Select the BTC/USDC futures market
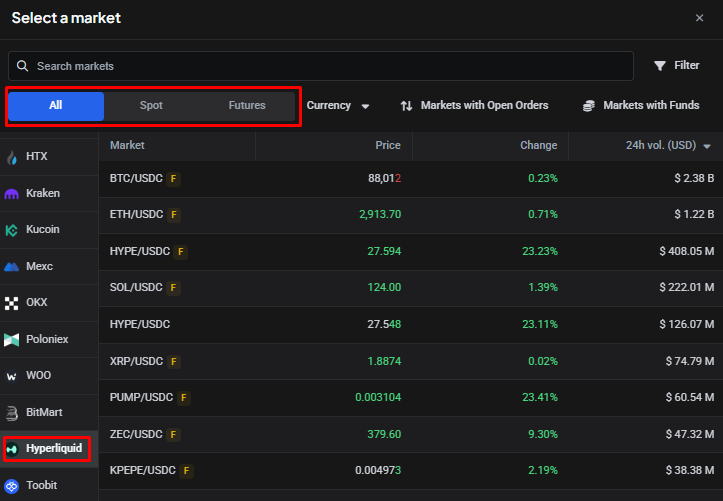This screenshot has height=501, width=723. click(411, 179)
